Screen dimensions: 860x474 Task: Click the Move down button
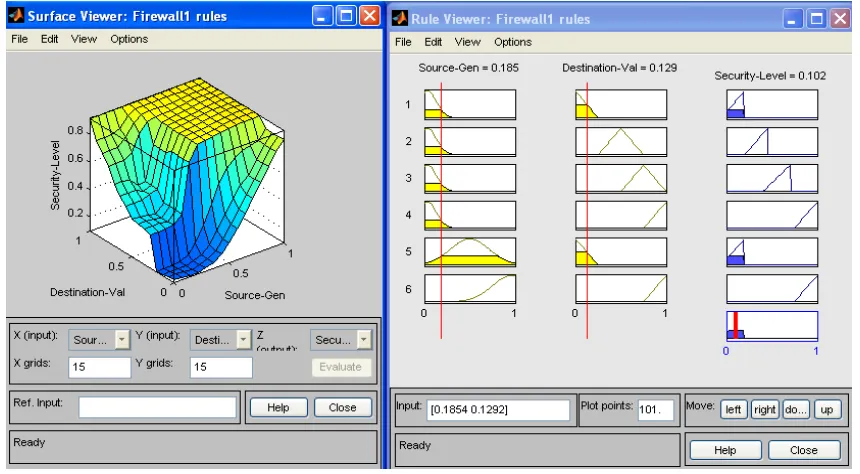(795, 409)
